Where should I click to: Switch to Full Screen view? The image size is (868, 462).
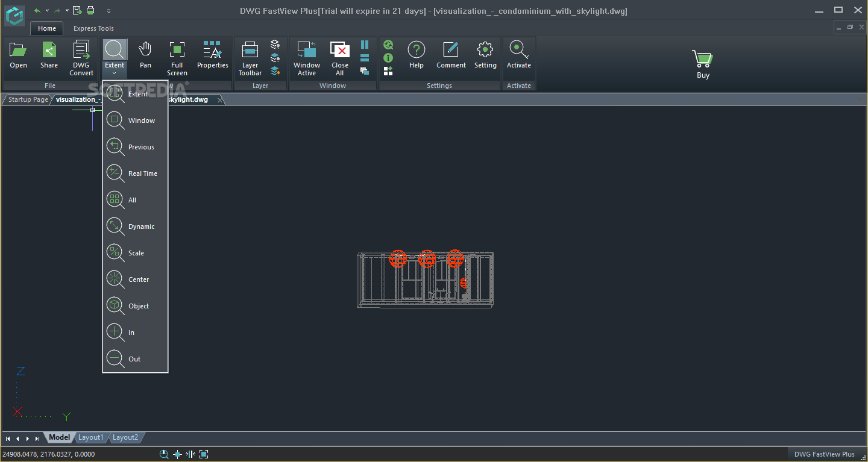click(177, 58)
